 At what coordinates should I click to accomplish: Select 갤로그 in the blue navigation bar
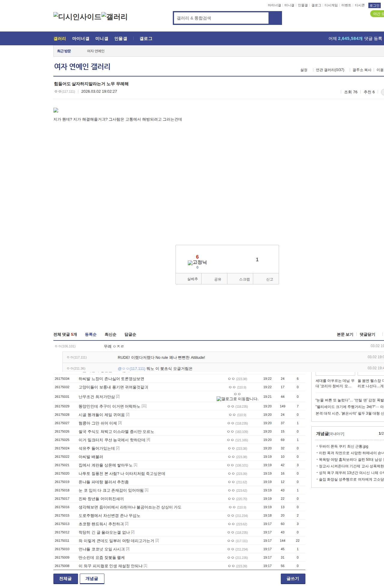point(146,38)
